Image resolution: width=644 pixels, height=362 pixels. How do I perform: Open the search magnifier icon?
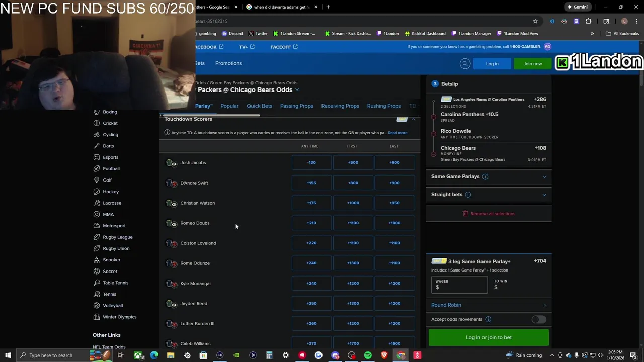click(x=465, y=64)
